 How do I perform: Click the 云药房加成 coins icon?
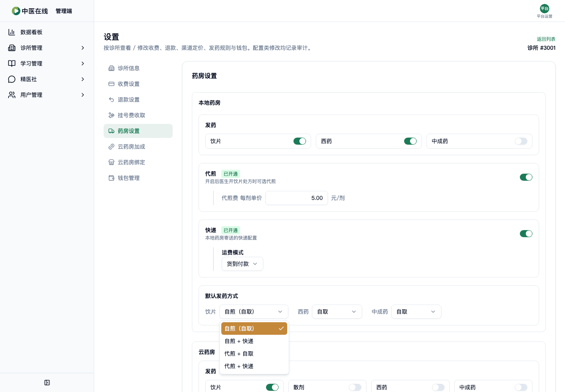coord(111,147)
